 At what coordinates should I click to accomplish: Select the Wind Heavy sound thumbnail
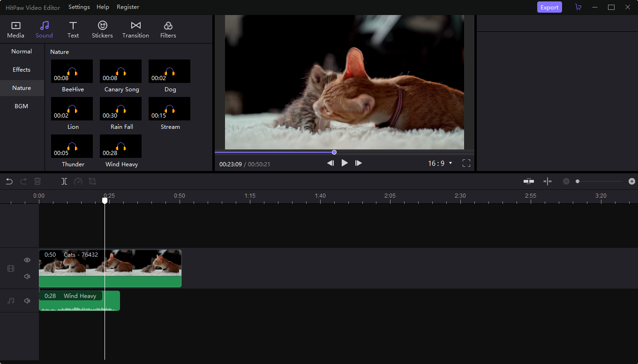tap(120, 146)
